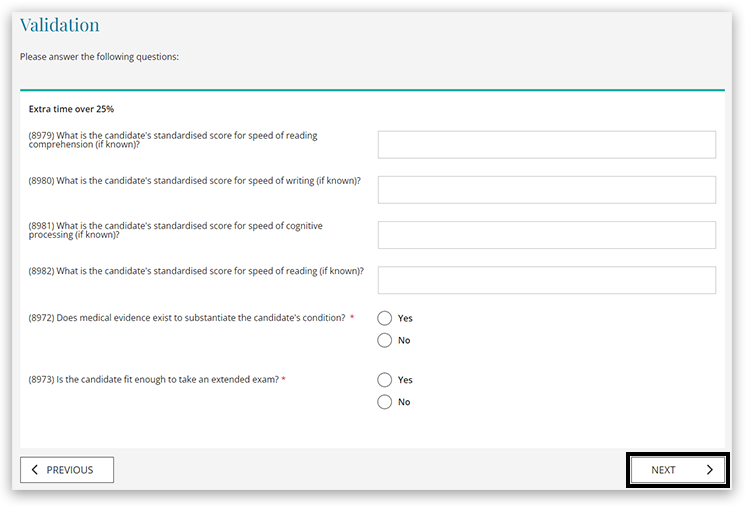Click the left chevron icon on Previous
The width and height of the screenshot is (750, 508).
[x=36, y=470]
